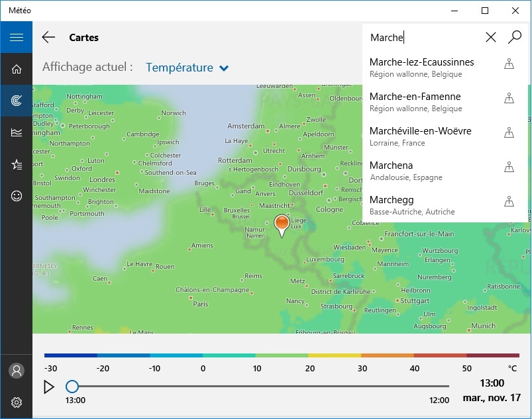Click Amiens on the map
532x419 pixels.
tap(202, 245)
